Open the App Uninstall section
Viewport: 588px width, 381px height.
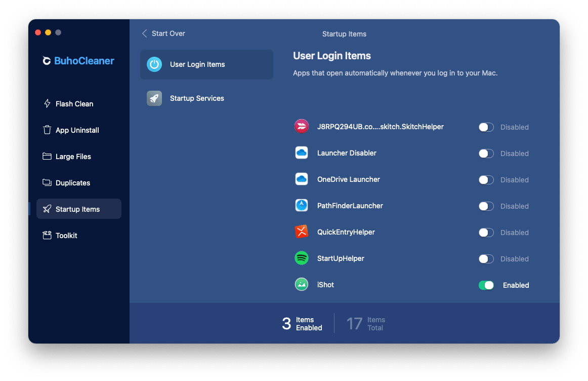79,130
